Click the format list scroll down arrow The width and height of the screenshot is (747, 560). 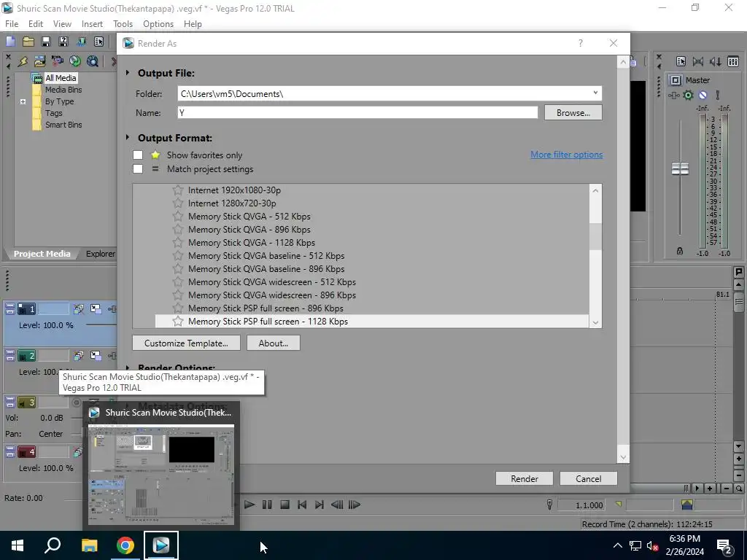[x=595, y=322]
